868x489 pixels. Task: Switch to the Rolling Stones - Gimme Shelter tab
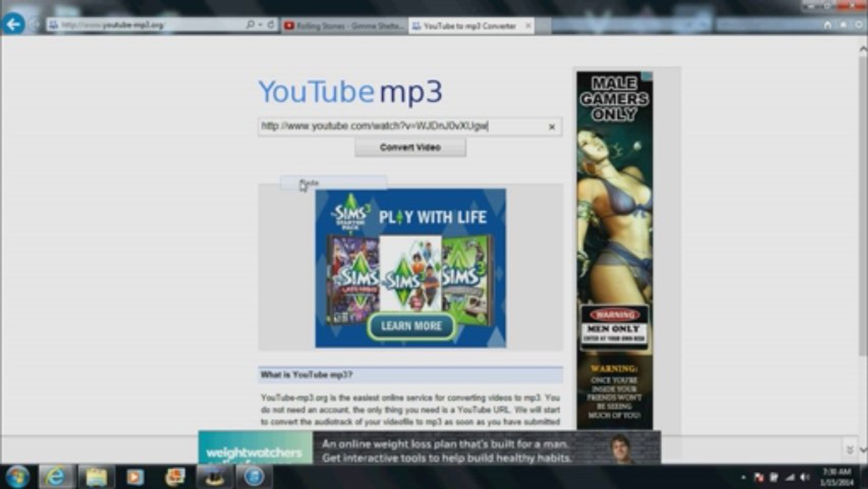coord(348,26)
